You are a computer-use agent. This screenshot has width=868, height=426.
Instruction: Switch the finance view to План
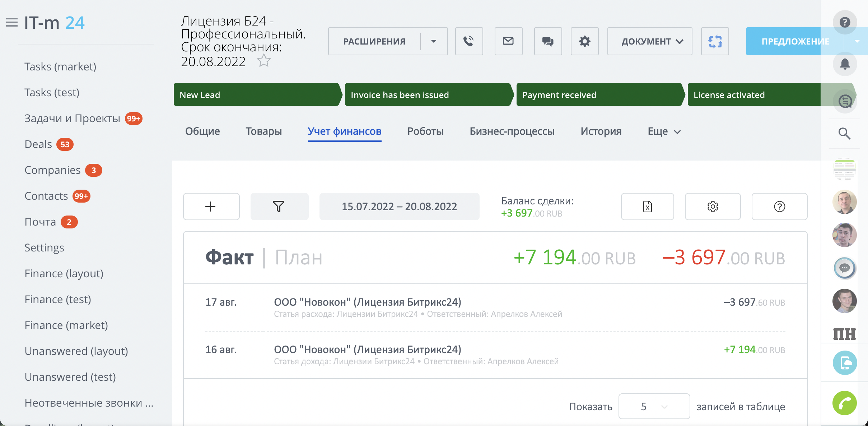tap(299, 258)
